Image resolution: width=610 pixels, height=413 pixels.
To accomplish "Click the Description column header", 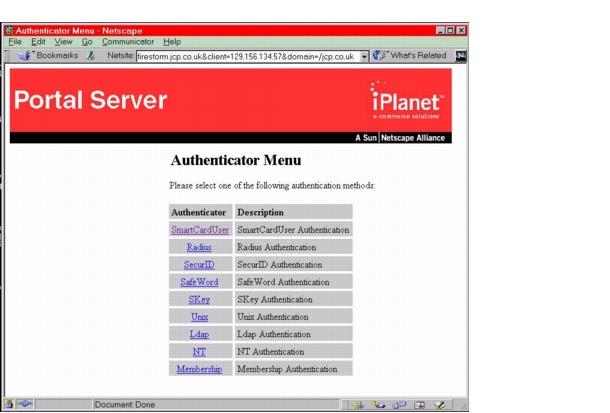I will (x=294, y=212).
